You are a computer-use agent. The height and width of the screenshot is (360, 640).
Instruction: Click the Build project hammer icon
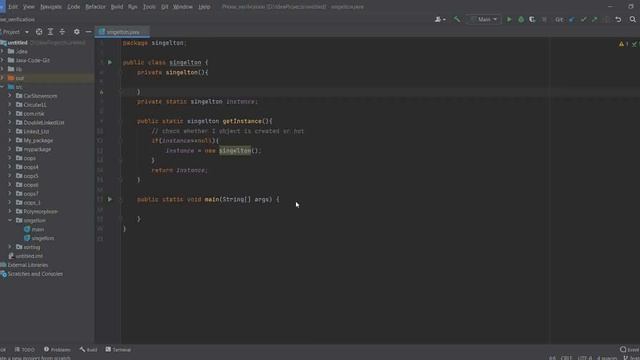pyautogui.click(x=457, y=19)
